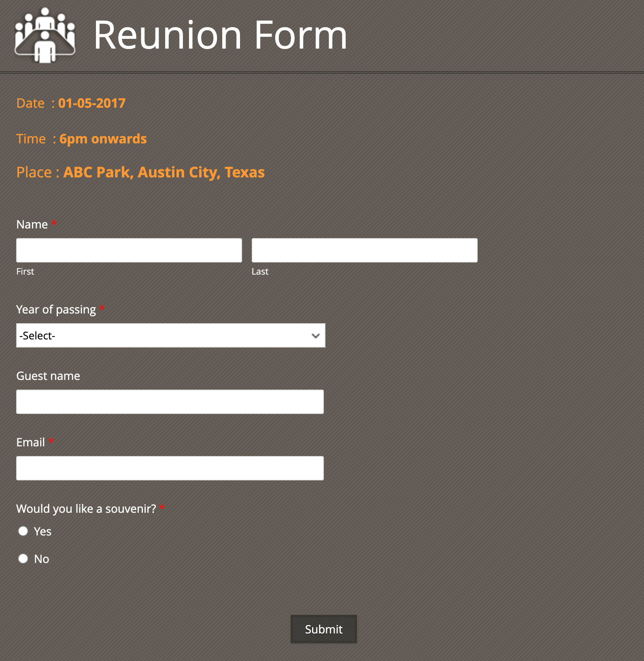Click into the Last name field
The width and height of the screenshot is (644, 661).
[x=364, y=250]
